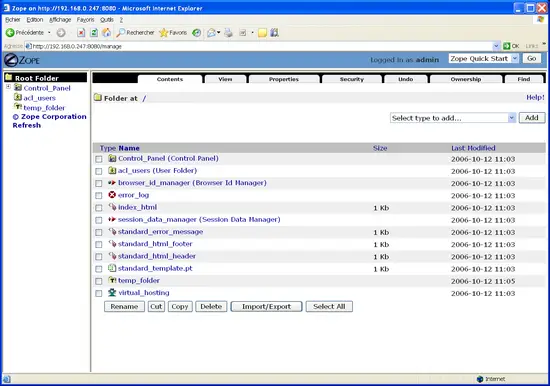
Task: Click the History clock icon
Action: click(x=197, y=33)
